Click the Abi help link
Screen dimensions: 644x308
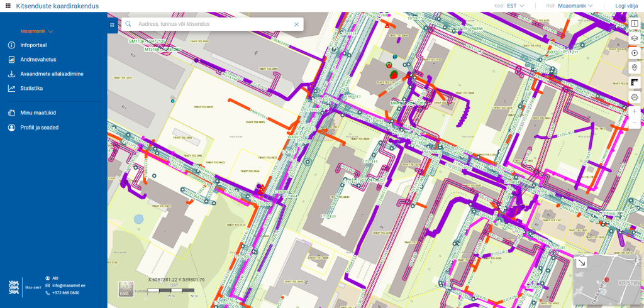click(x=55, y=278)
